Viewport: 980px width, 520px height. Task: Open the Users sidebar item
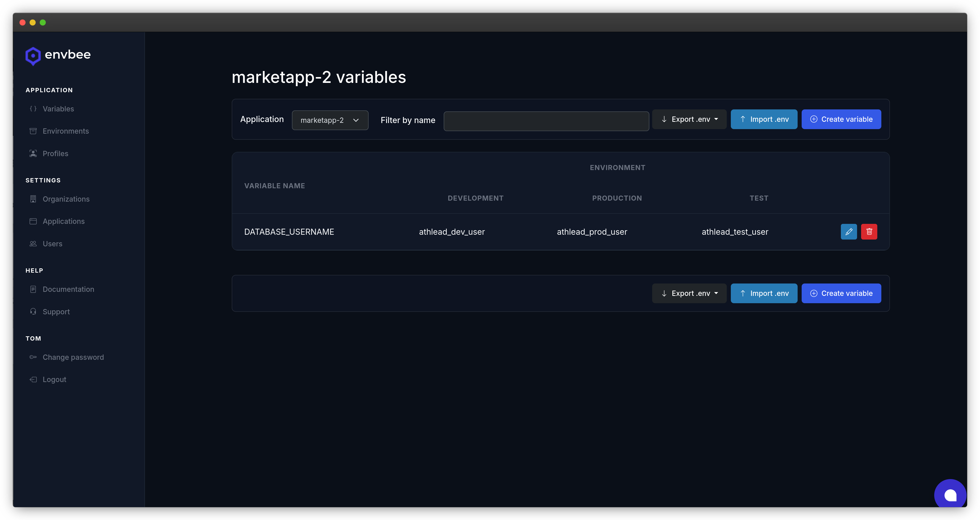[53, 244]
